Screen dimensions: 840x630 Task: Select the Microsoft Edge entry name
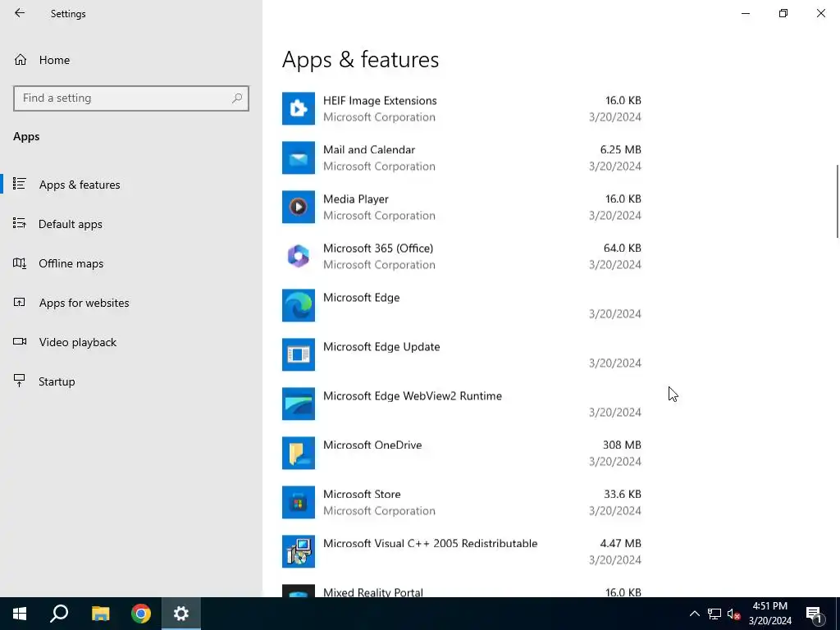[x=361, y=297]
